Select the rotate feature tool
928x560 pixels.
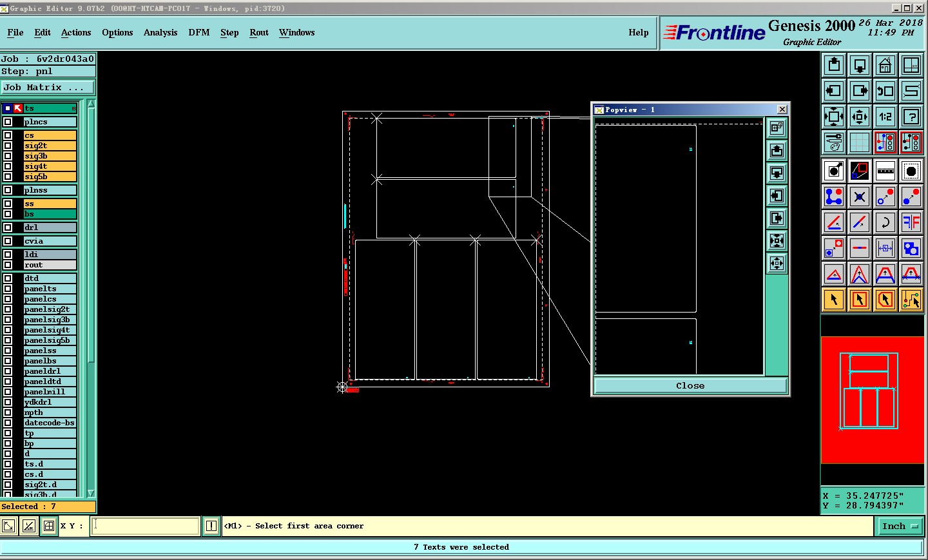pyautogui.click(x=885, y=222)
